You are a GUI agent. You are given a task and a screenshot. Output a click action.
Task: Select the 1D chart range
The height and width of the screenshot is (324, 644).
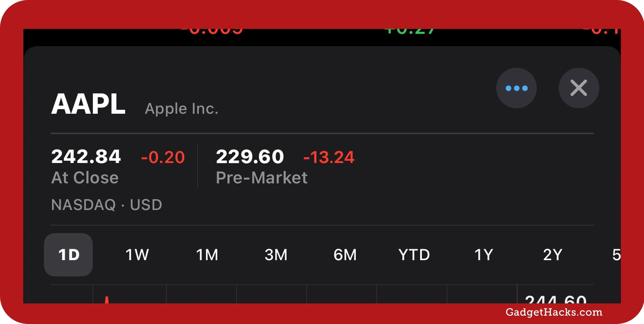pos(69,255)
